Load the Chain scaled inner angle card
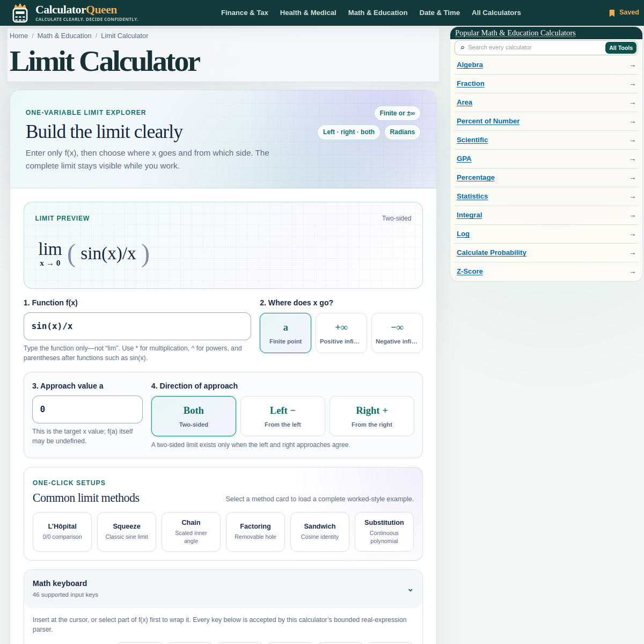Screen dimensions: 644x644 coord(191,532)
